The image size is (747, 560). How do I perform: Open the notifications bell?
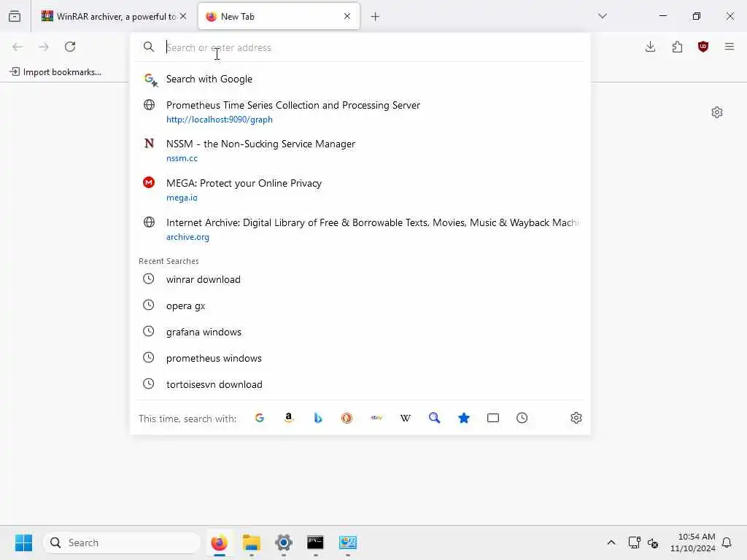click(727, 542)
